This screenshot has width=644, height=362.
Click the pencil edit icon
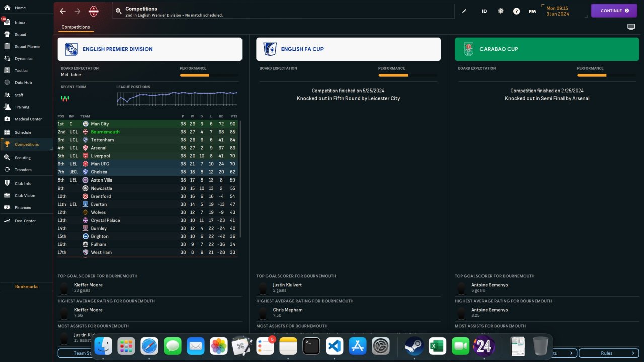tap(464, 11)
